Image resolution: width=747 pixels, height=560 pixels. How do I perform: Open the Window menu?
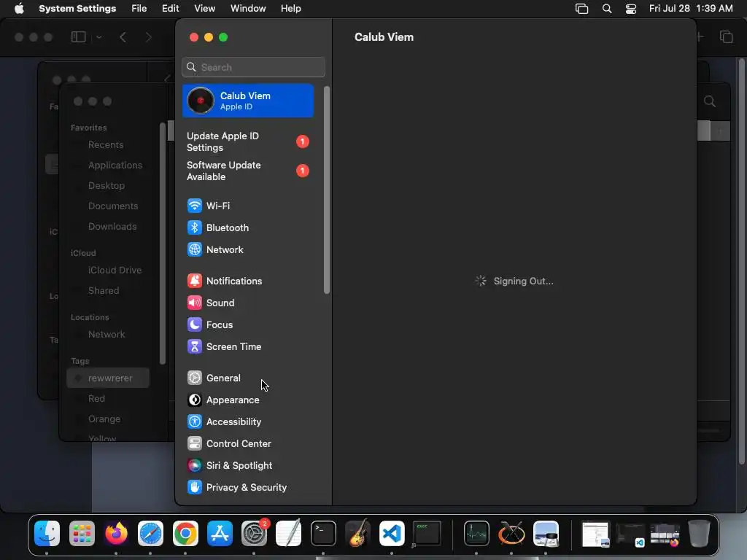click(248, 9)
